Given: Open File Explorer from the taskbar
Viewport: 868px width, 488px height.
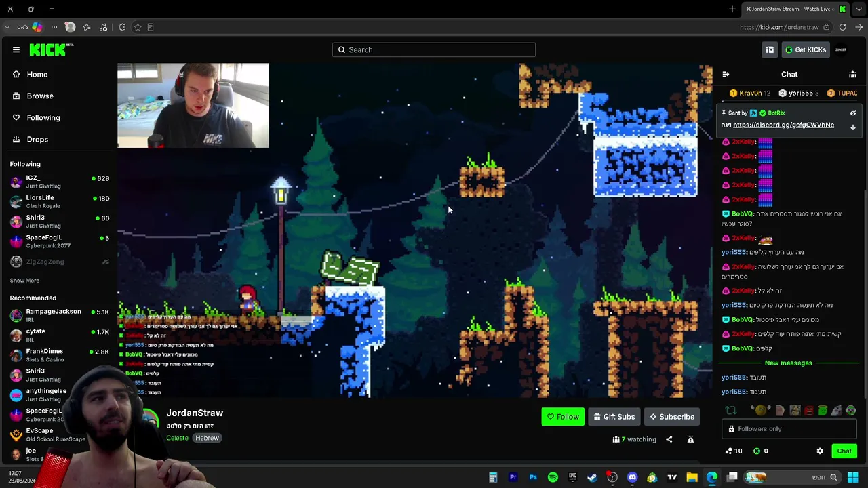Looking at the screenshot, I should point(692,478).
